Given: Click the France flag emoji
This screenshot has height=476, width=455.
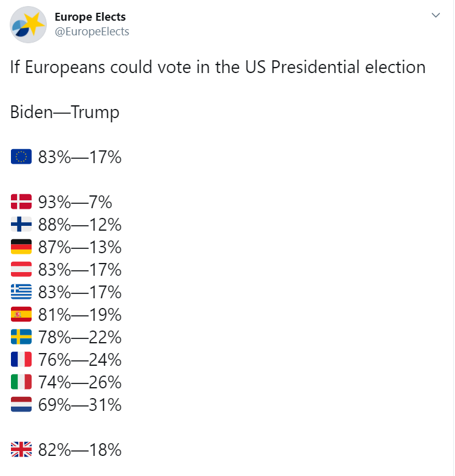Looking at the screenshot, I should [x=21, y=359].
